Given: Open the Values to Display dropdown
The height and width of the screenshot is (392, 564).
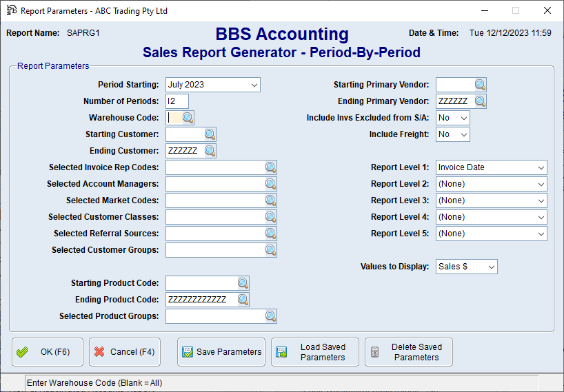Looking at the screenshot, I should tap(492, 267).
